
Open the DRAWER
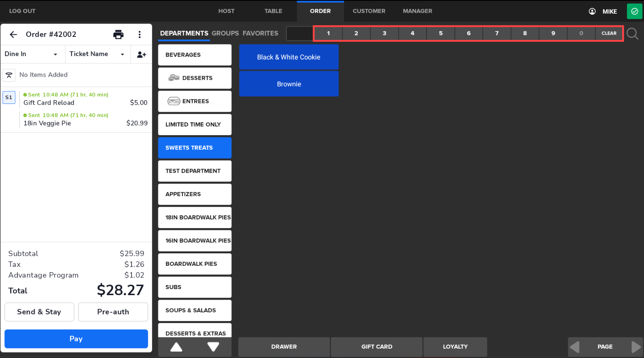click(284, 347)
